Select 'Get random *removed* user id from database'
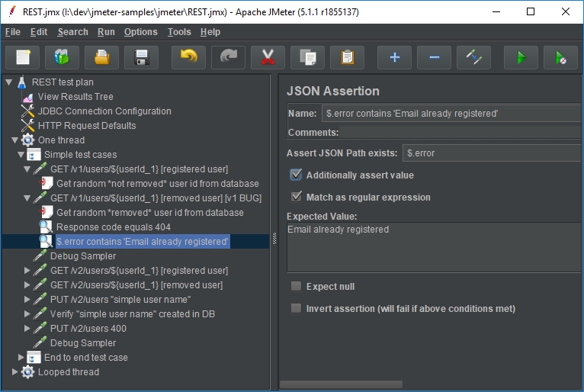The image size is (584, 392). (150, 212)
